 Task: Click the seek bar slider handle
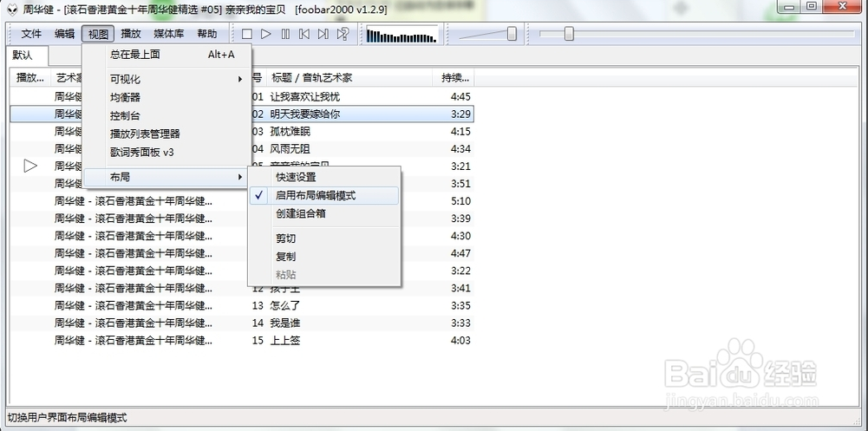(569, 34)
